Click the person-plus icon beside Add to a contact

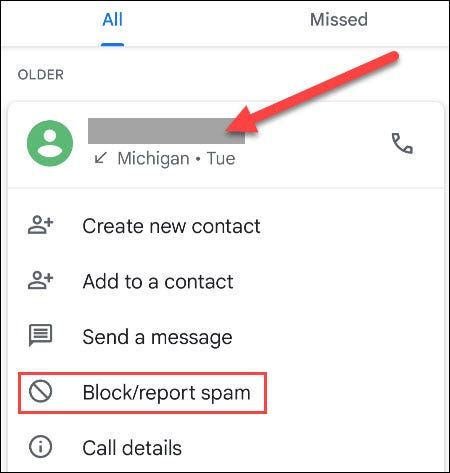click(40, 281)
